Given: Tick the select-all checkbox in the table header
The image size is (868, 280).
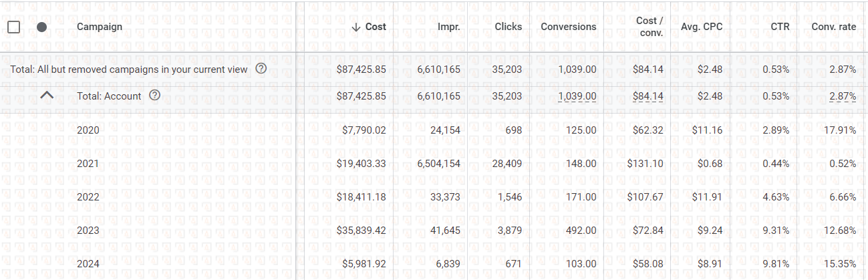Looking at the screenshot, I should [13, 27].
